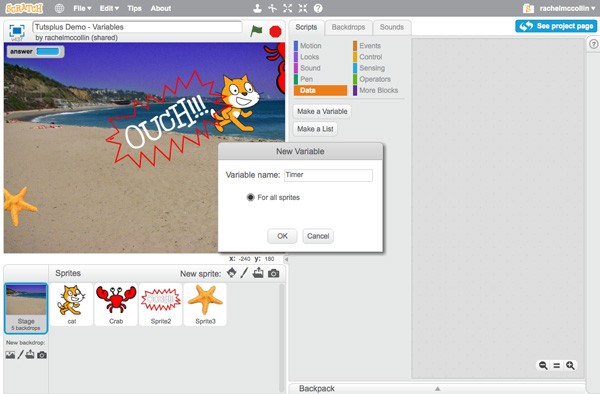Select the Events blocks category
This screenshot has height=394, width=600.
[x=379, y=46]
